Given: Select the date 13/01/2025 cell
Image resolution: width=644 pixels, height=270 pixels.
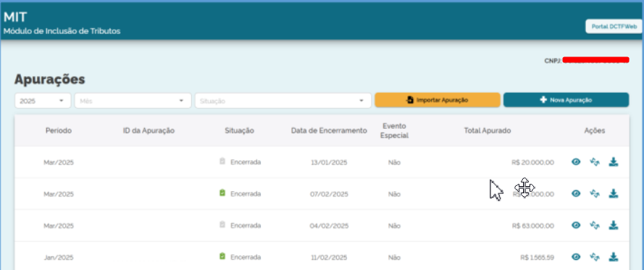Looking at the screenshot, I should (x=329, y=162).
